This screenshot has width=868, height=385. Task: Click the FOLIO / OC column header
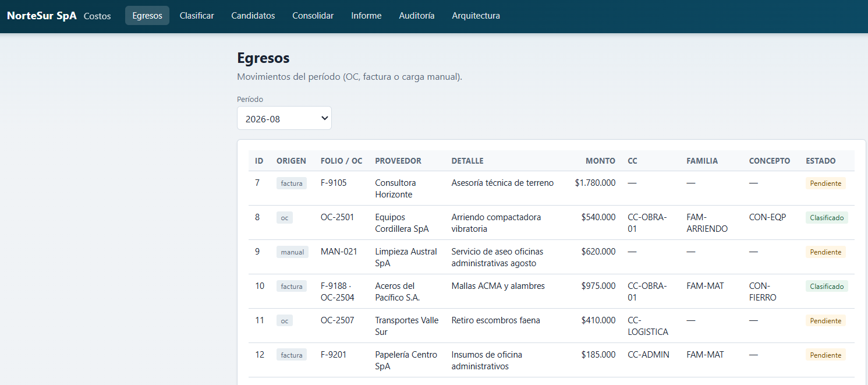pyautogui.click(x=341, y=161)
